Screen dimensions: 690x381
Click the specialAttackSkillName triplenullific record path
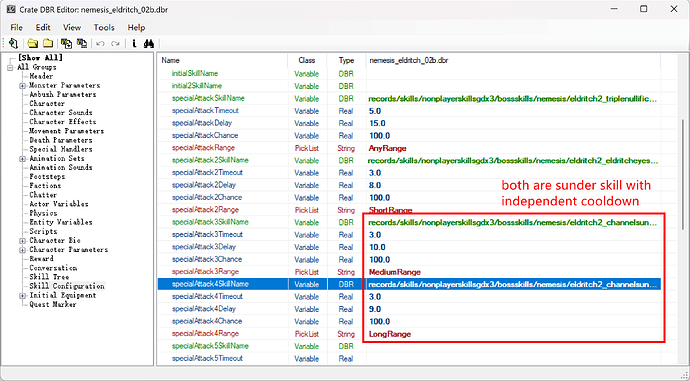click(513, 99)
